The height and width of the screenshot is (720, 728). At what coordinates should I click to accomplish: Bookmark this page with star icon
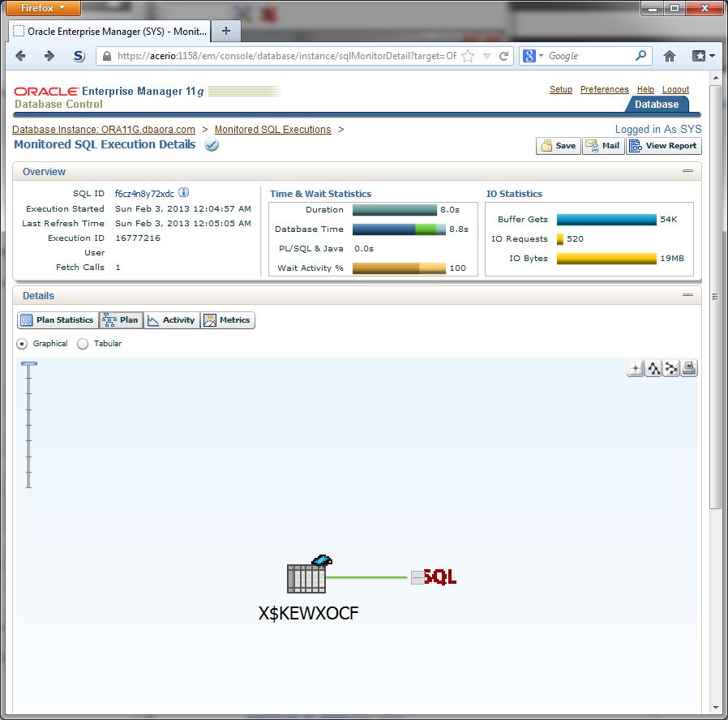[x=468, y=56]
